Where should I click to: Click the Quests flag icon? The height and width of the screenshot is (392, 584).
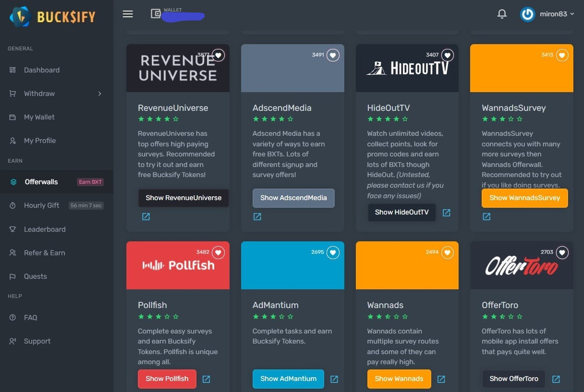(13, 276)
